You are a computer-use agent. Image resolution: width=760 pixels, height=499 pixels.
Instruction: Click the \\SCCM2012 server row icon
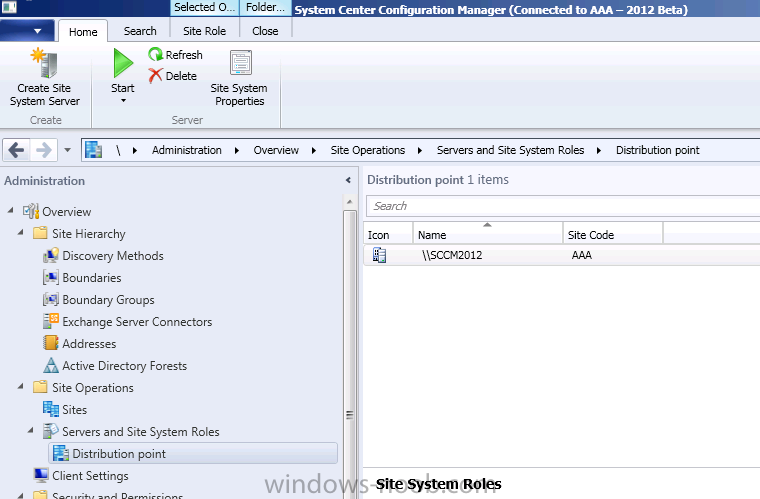379,255
